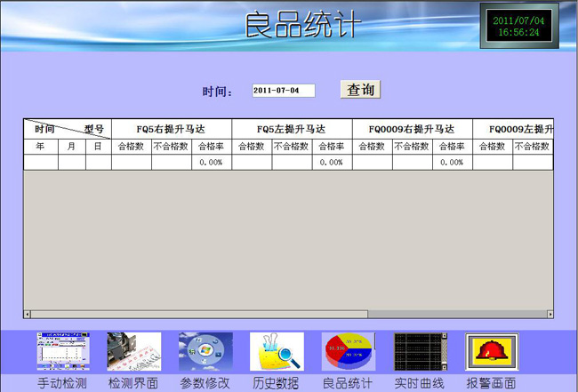The image size is (578, 392).
Task: Open the 参数修改 parameter settings icon
Action: pos(205,351)
